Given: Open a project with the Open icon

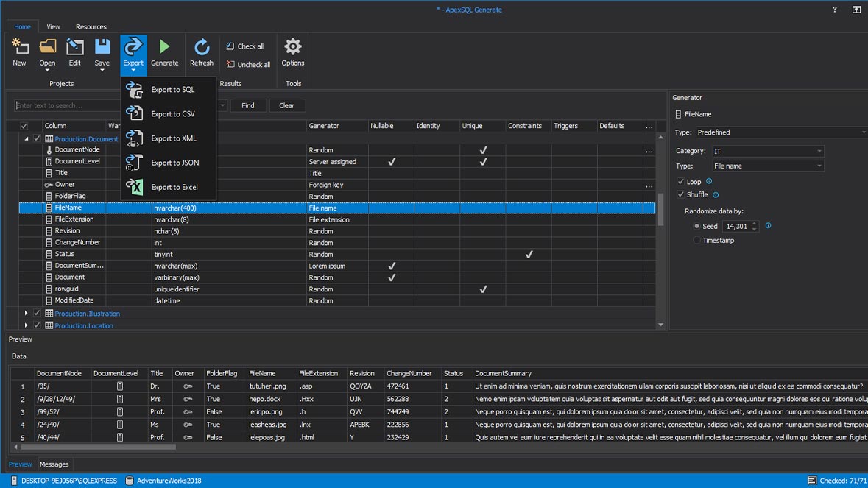Looking at the screenshot, I should (x=48, y=46).
